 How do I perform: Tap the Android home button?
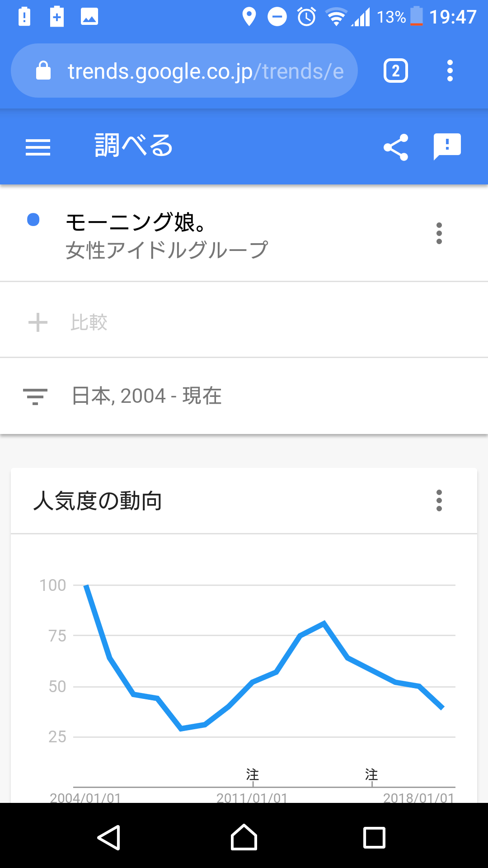[x=244, y=837]
